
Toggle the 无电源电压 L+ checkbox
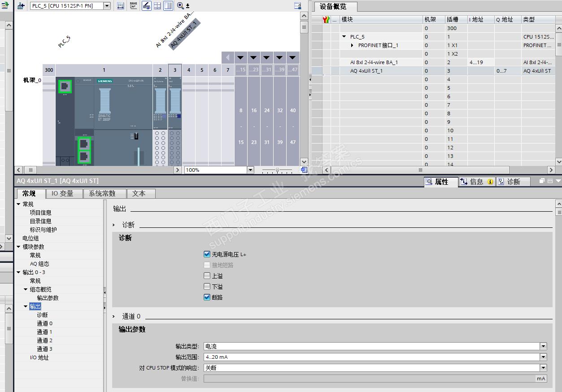[x=207, y=254]
